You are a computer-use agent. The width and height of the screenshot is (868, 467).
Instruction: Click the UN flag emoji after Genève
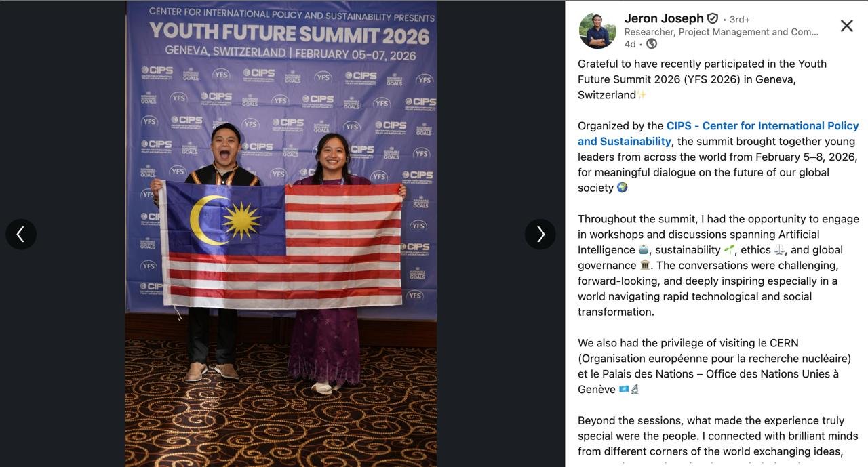tap(624, 390)
